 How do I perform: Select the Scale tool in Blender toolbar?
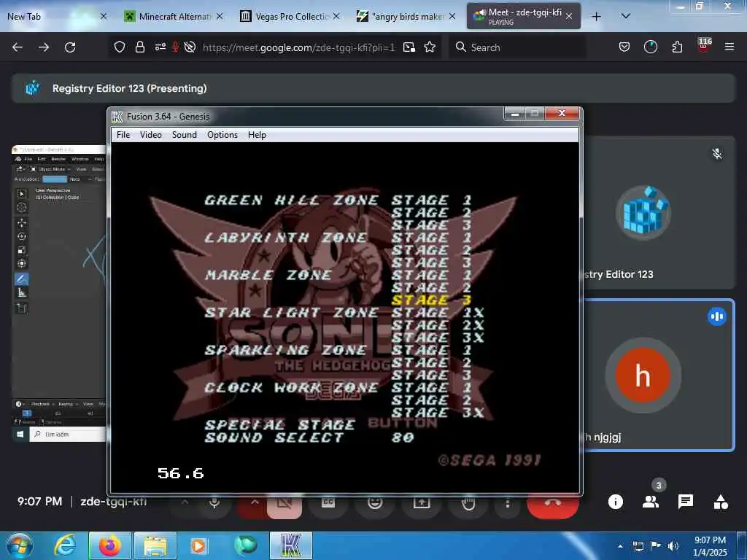21,250
